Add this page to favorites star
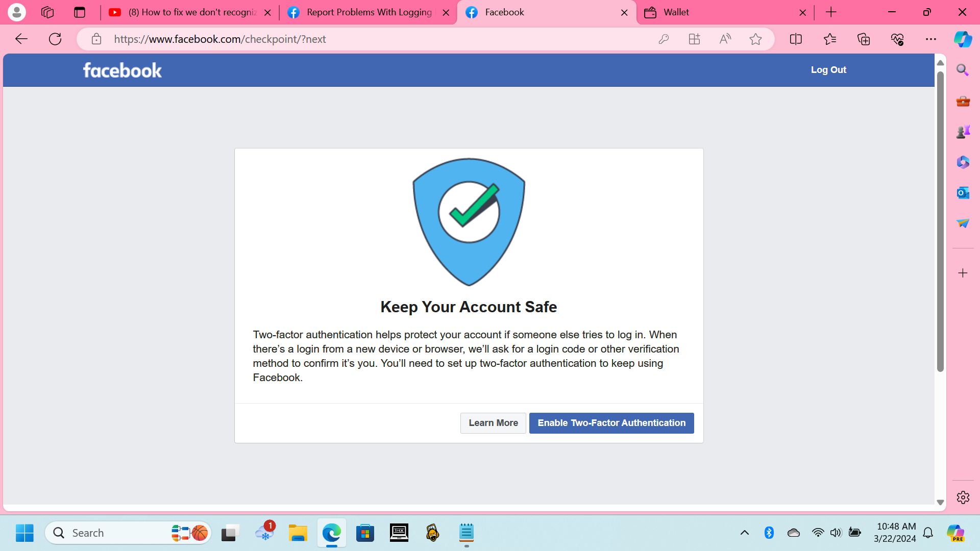Screen dimensions: 980x551 click(755, 39)
